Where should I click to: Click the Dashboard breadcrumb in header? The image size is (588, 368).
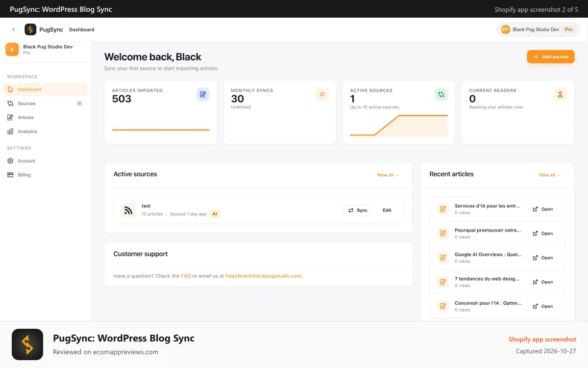[81, 29]
